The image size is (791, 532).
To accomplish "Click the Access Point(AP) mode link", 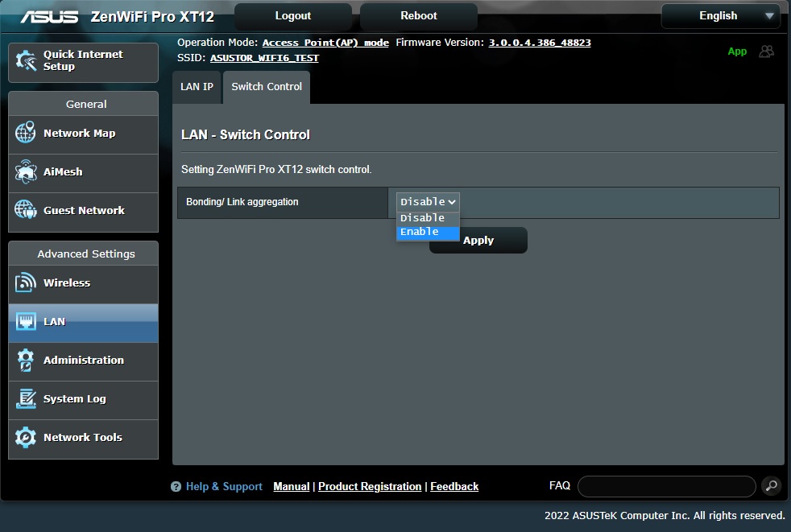I will click(x=325, y=43).
